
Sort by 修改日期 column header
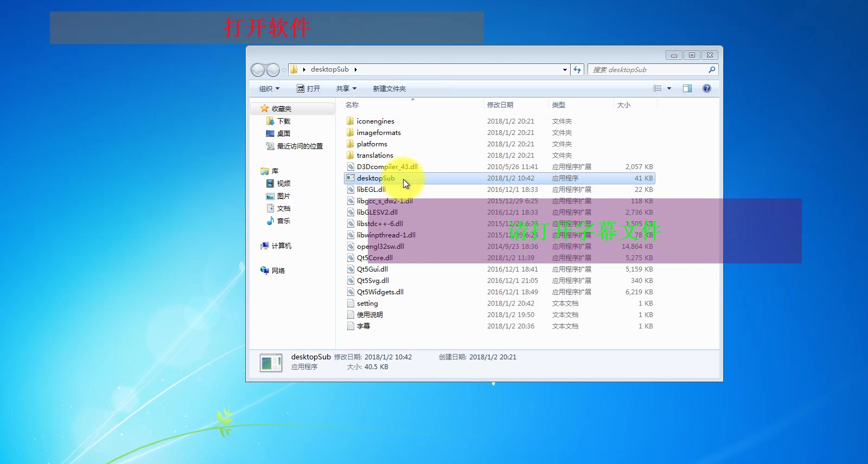[516, 105]
